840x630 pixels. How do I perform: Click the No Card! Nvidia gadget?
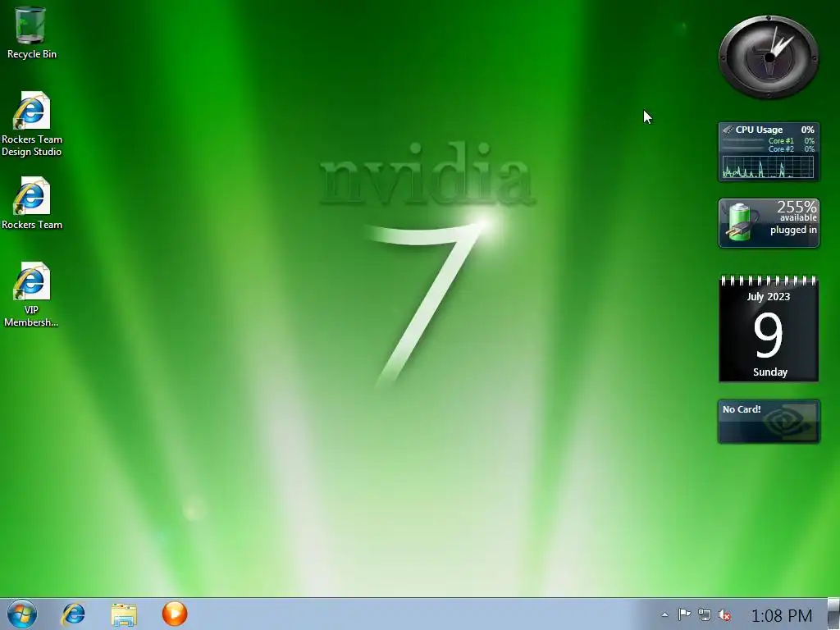pos(769,422)
